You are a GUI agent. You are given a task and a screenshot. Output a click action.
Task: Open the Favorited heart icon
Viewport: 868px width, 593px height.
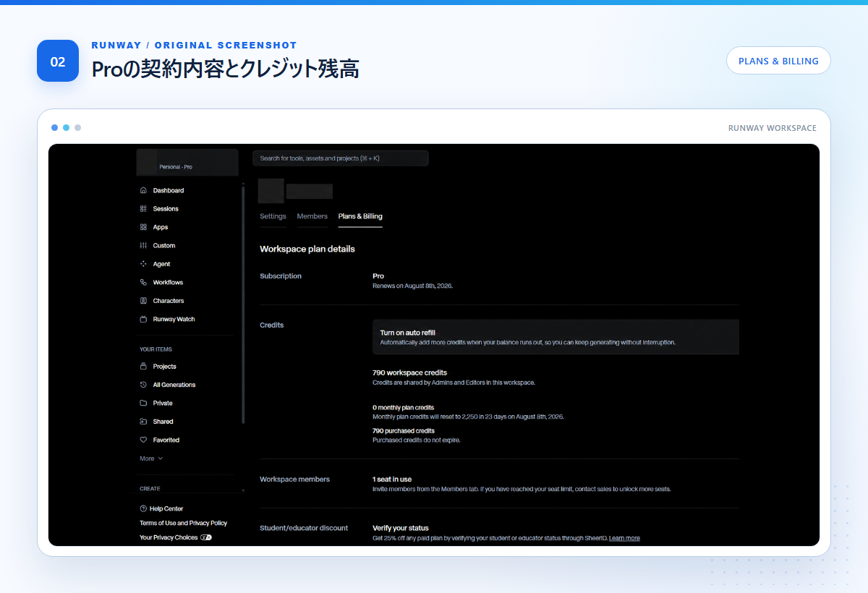(x=143, y=440)
